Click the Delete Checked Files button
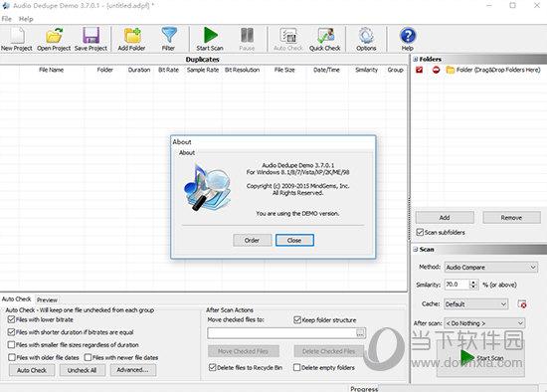 coord(328,351)
